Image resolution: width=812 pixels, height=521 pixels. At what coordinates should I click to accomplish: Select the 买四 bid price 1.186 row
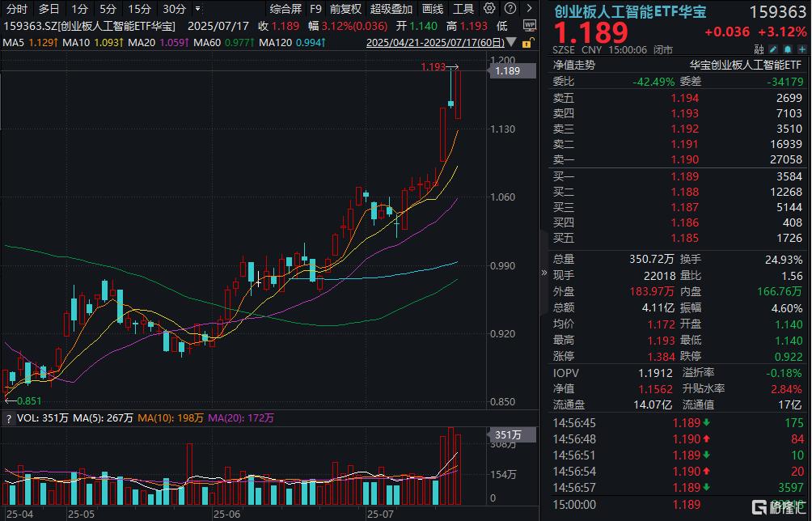point(678,223)
